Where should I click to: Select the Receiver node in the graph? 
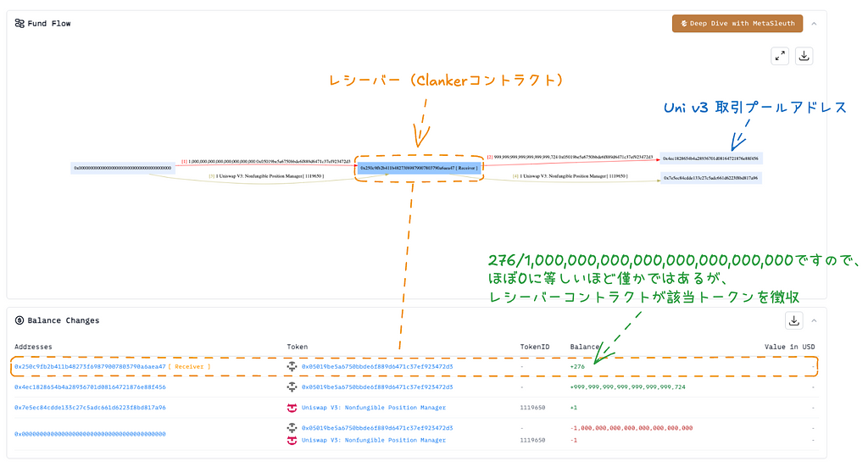click(419, 169)
